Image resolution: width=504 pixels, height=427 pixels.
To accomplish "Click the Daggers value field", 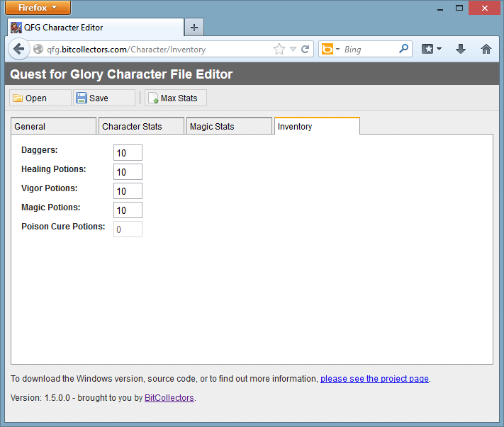I will (x=128, y=153).
